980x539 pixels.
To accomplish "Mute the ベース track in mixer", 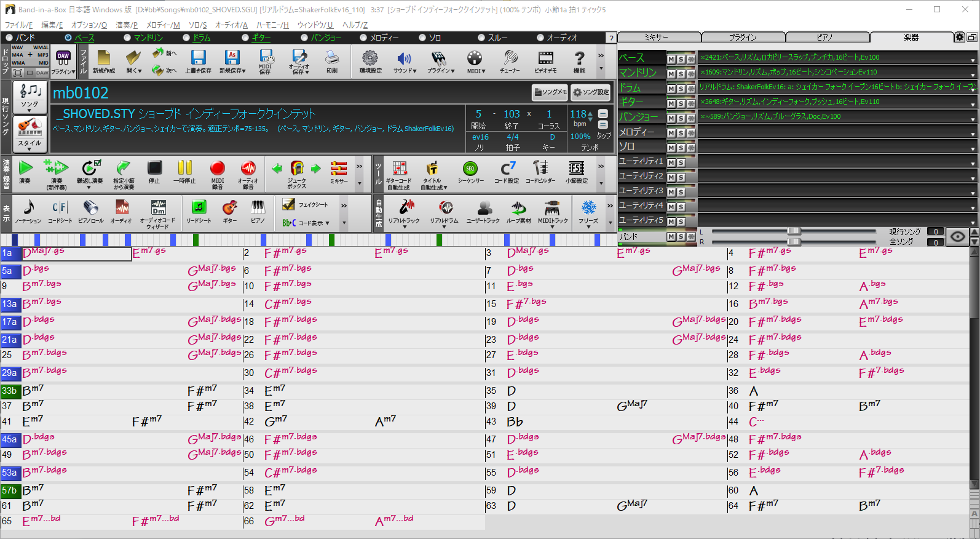I will tap(671, 59).
